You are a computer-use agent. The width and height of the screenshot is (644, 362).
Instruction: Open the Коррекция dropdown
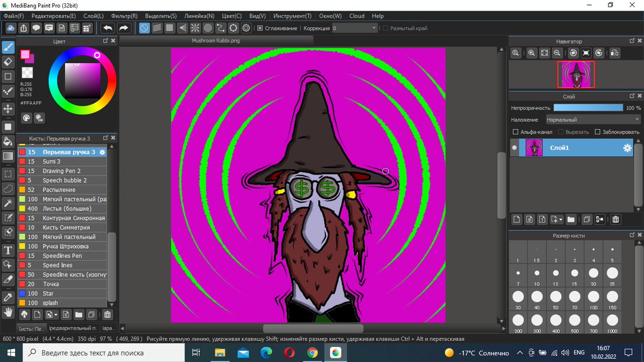(x=355, y=28)
